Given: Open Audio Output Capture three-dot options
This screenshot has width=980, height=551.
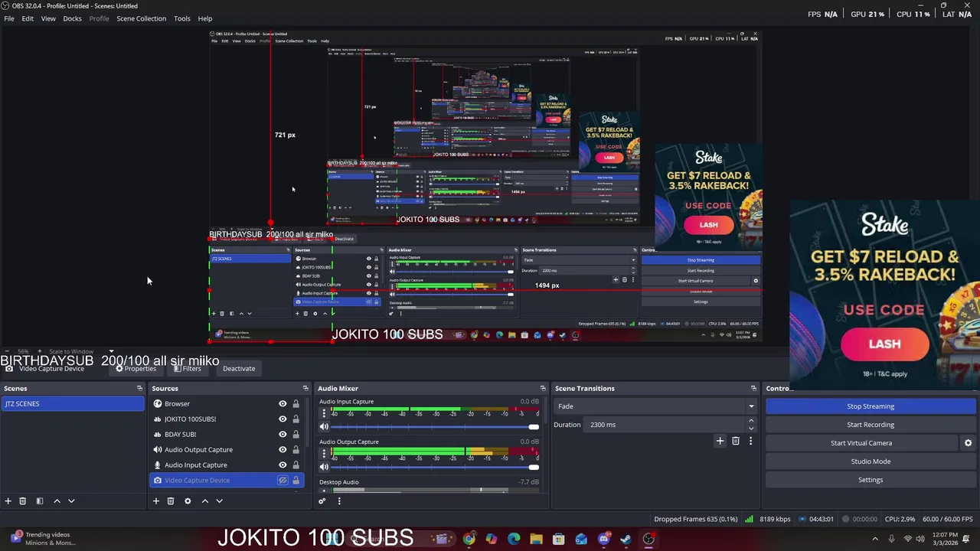Looking at the screenshot, I should pos(324,453).
